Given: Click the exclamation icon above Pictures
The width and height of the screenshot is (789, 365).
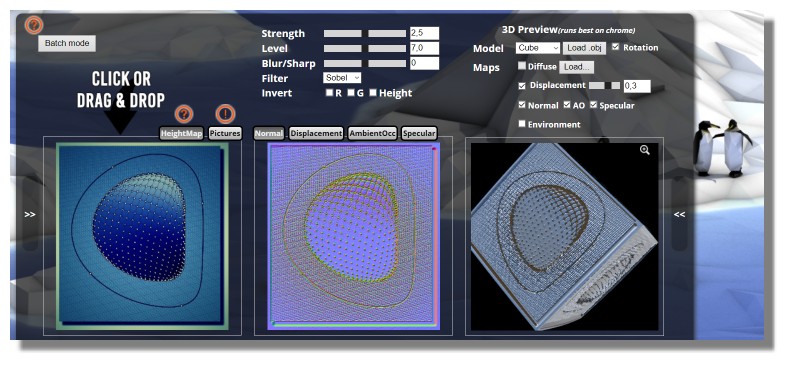Looking at the screenshot, I should click(225, 114).
